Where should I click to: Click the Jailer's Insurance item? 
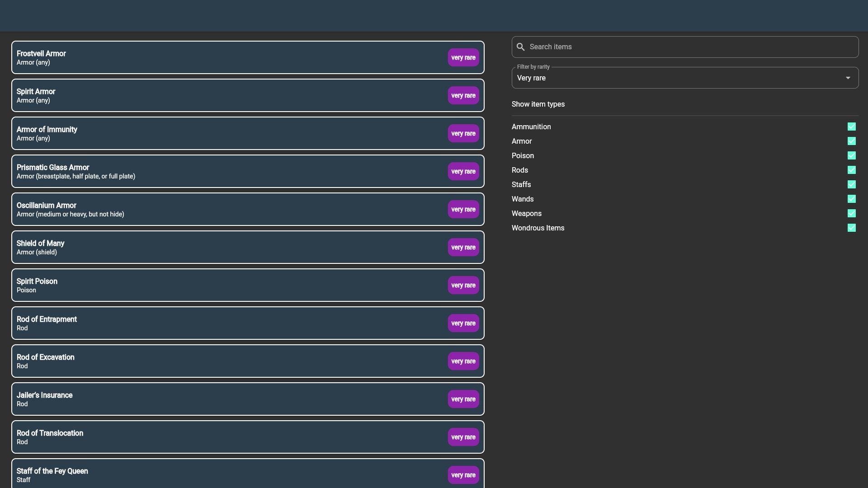226,399
